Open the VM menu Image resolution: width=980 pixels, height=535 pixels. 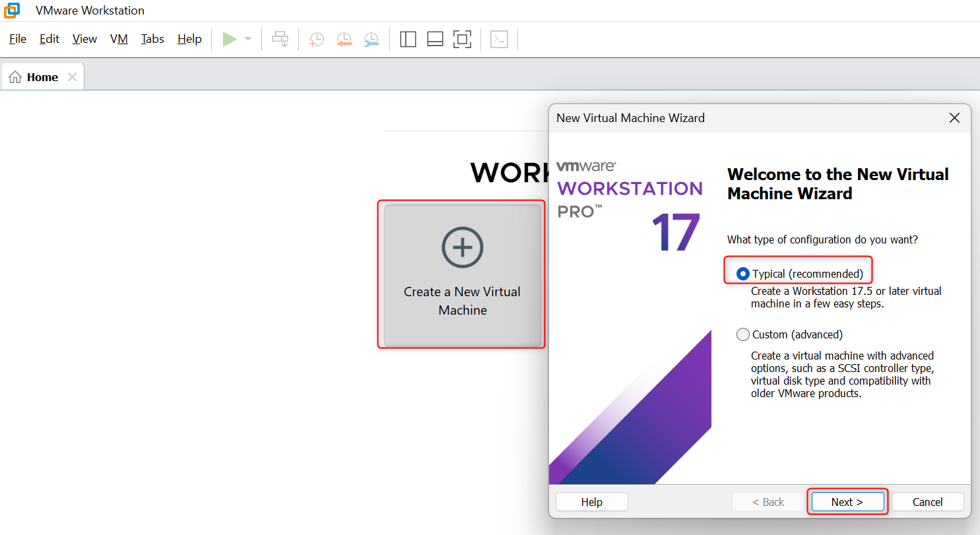[x=119, y=39]
